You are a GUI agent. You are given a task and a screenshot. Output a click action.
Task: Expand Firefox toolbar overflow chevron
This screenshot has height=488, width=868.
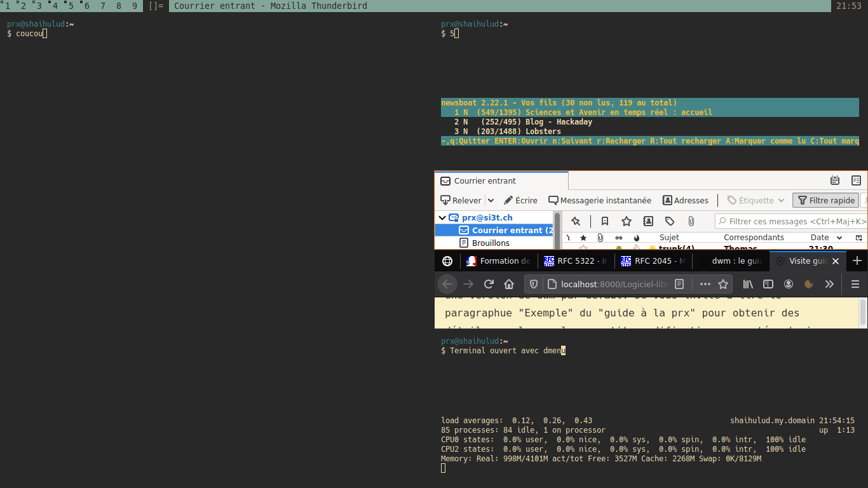coord(829,284)
